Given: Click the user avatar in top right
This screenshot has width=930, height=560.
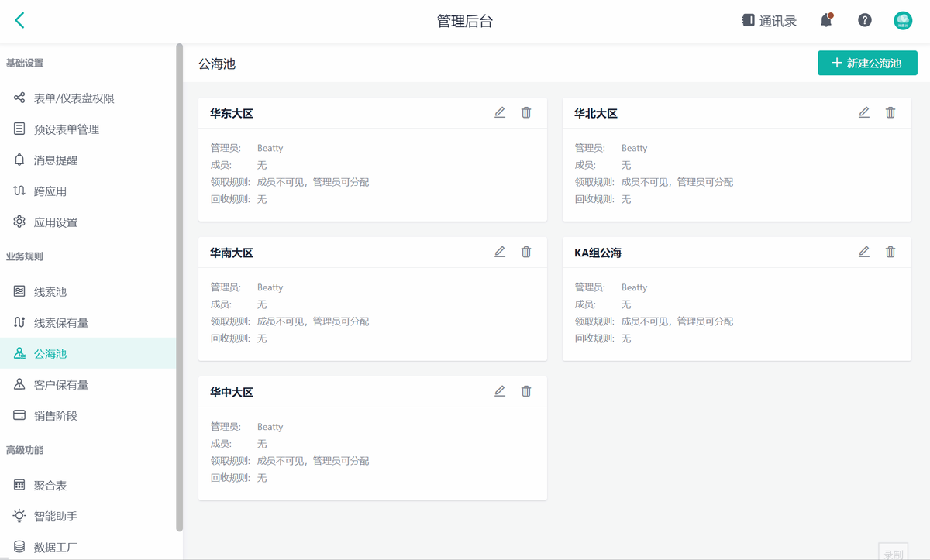Looking at the screenshot, I should point(903,21).
